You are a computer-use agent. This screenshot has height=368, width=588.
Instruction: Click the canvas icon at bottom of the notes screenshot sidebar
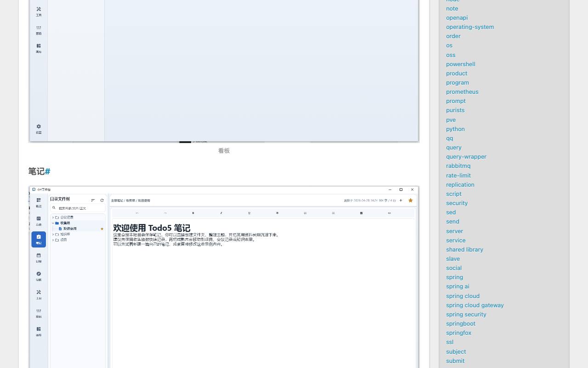coord(39,329)
